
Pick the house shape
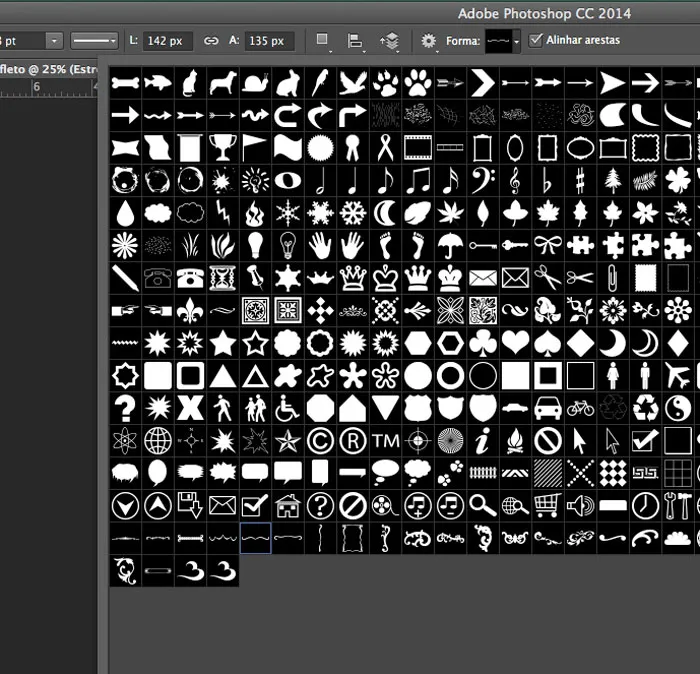pos(288,506)
